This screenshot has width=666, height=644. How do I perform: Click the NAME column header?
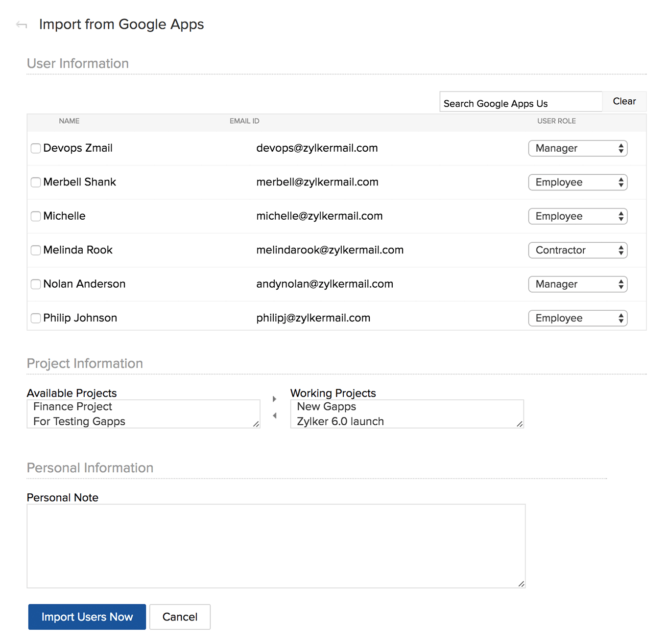[x=69, y=121]
